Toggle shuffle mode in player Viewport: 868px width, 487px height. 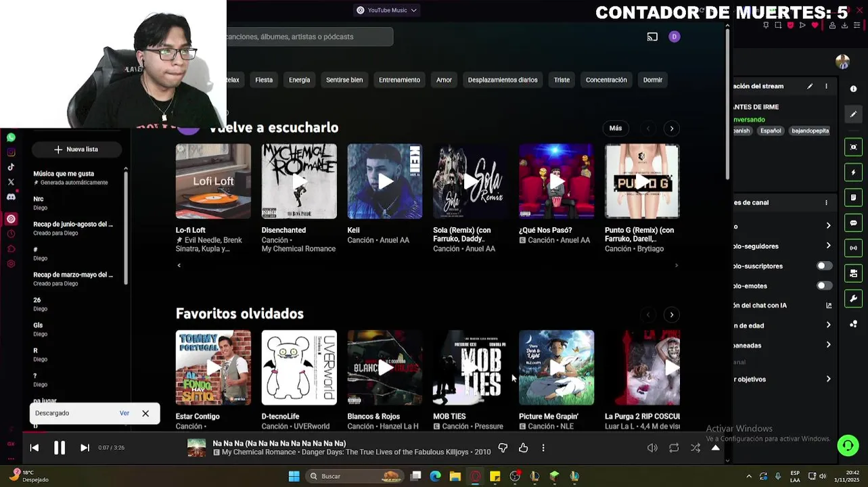pos(695,448)
